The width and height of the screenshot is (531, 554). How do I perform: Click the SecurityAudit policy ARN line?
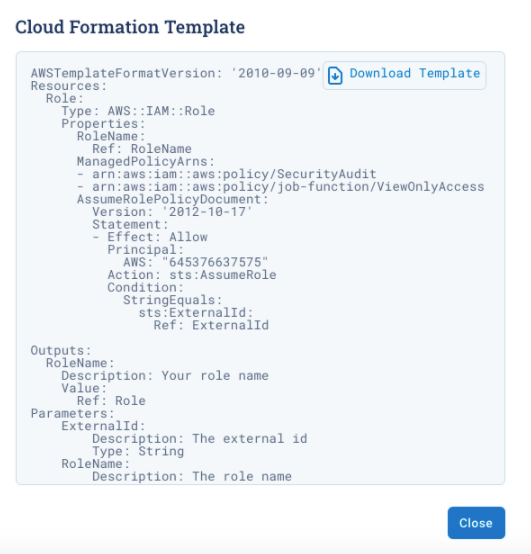point(227,174)
